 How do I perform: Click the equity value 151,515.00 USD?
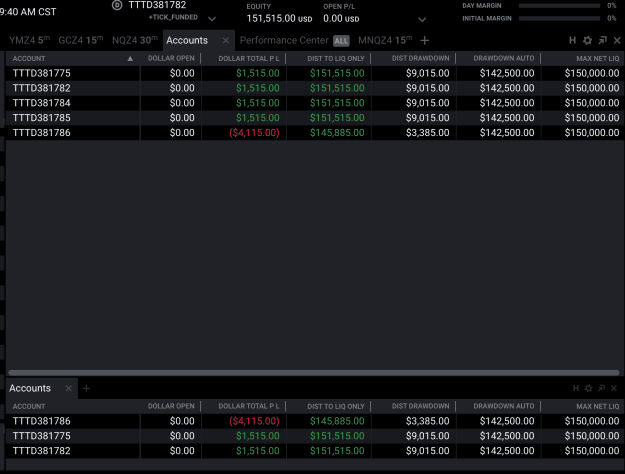(279, 19)
